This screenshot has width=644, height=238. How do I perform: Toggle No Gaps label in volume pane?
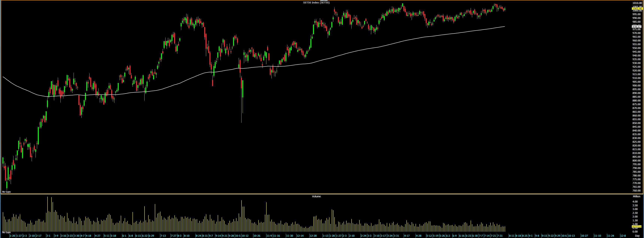tap(7, 233)
